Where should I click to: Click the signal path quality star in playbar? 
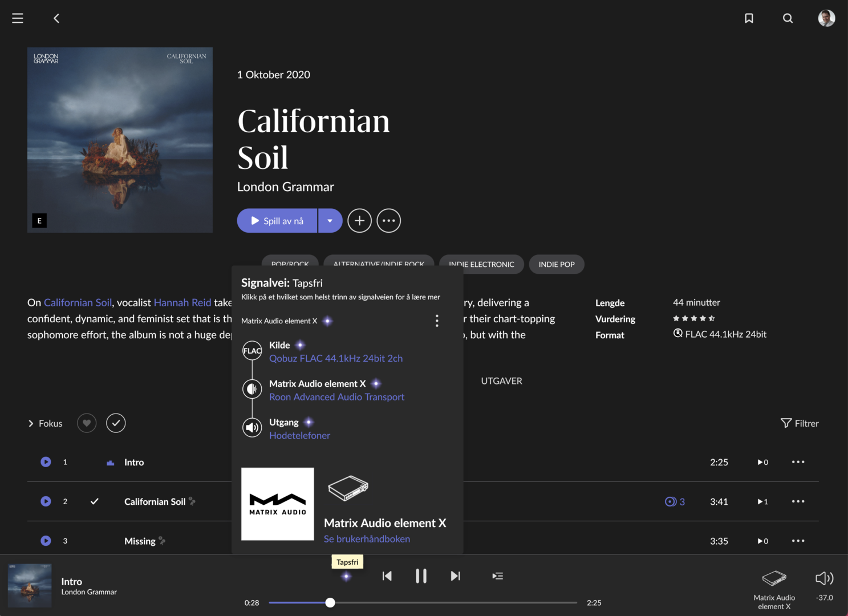point(346,577)
